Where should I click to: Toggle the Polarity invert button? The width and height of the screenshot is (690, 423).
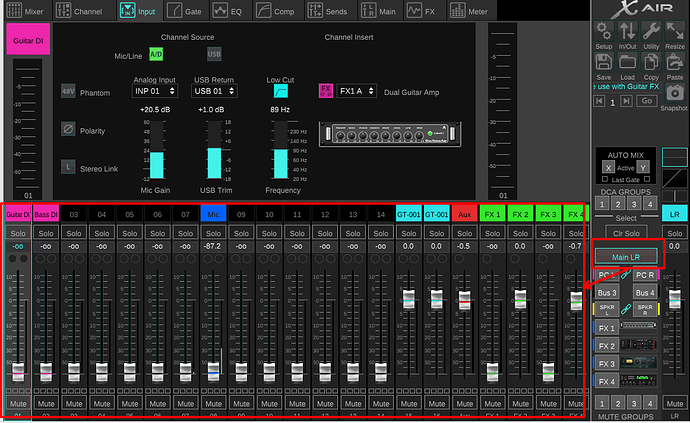click(x=68, y=129)
